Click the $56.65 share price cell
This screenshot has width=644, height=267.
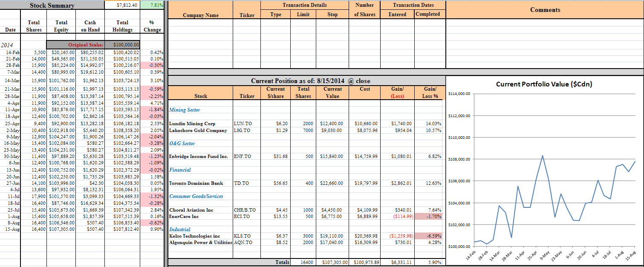(x=275, y=183)
